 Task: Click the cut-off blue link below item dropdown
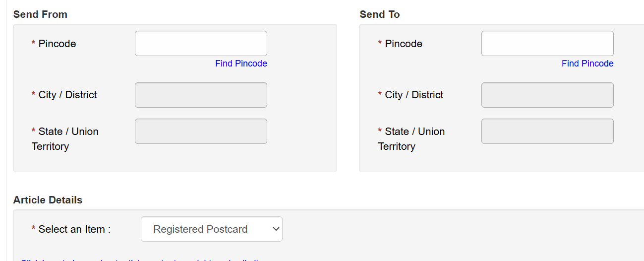(x=139, y=260)
